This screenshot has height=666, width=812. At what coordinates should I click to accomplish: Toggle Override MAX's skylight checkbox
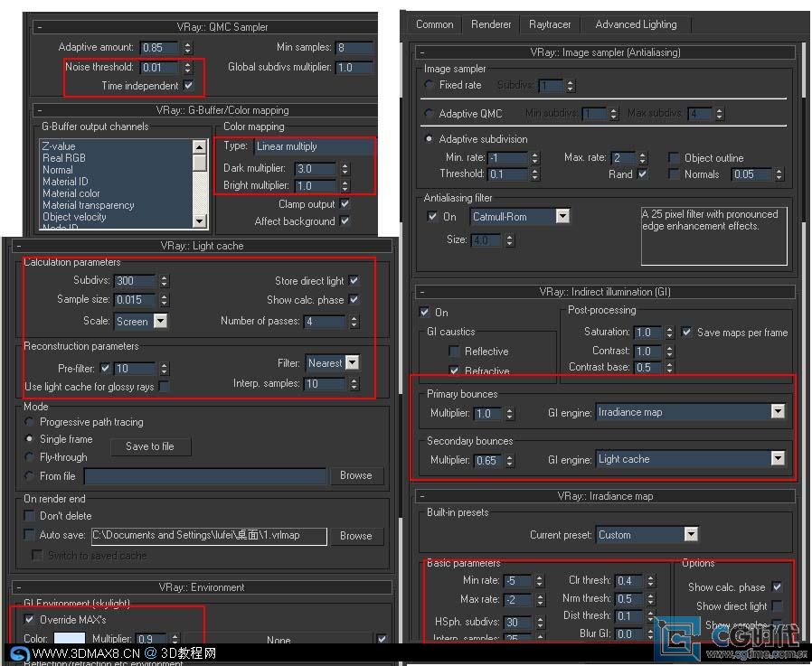coord(30,619)
